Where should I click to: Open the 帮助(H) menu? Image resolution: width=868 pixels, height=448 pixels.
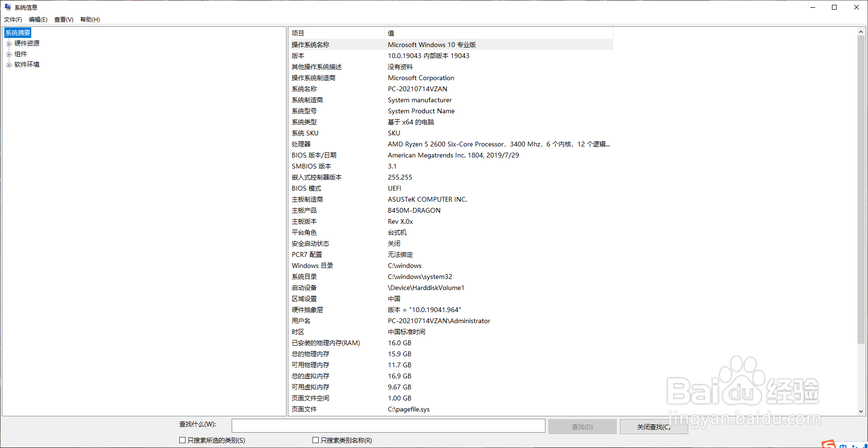tap(90, 20)
